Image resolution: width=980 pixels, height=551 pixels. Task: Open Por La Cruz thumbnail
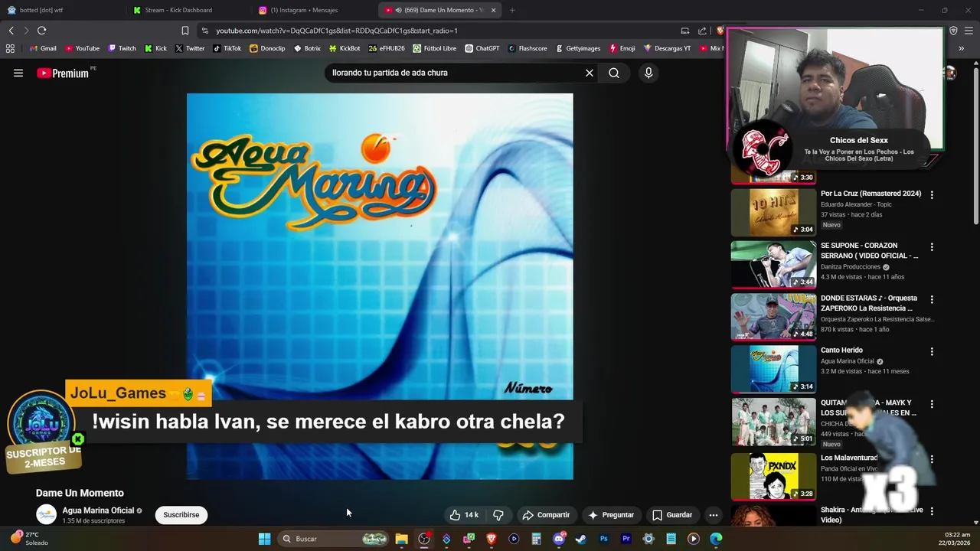coord(773,212)
